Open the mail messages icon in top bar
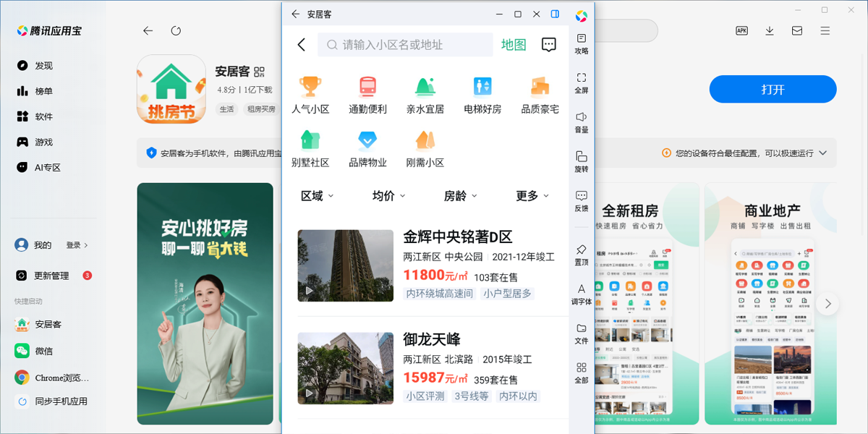 [x=797, y=30]
